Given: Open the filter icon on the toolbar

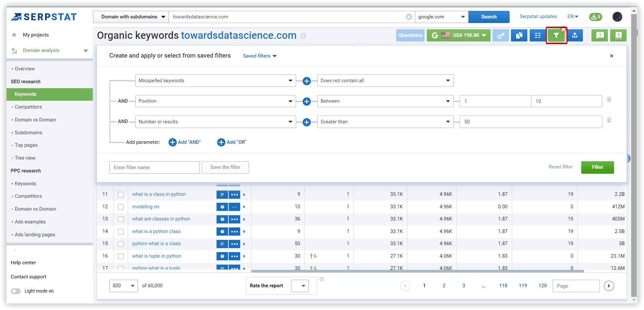Looking at the screenshot, I should pos(556,35).
